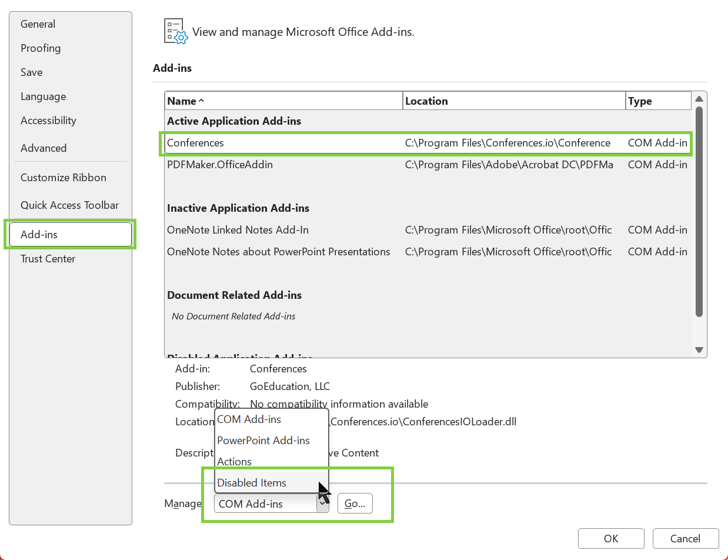Dismiss dialog with Cancel button

[x=685, y=538]
